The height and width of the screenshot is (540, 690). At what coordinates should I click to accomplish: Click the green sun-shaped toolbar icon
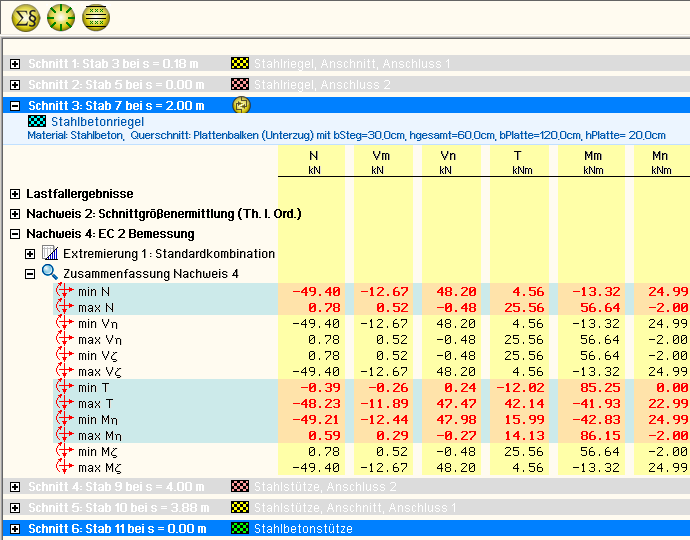(61, 17)
